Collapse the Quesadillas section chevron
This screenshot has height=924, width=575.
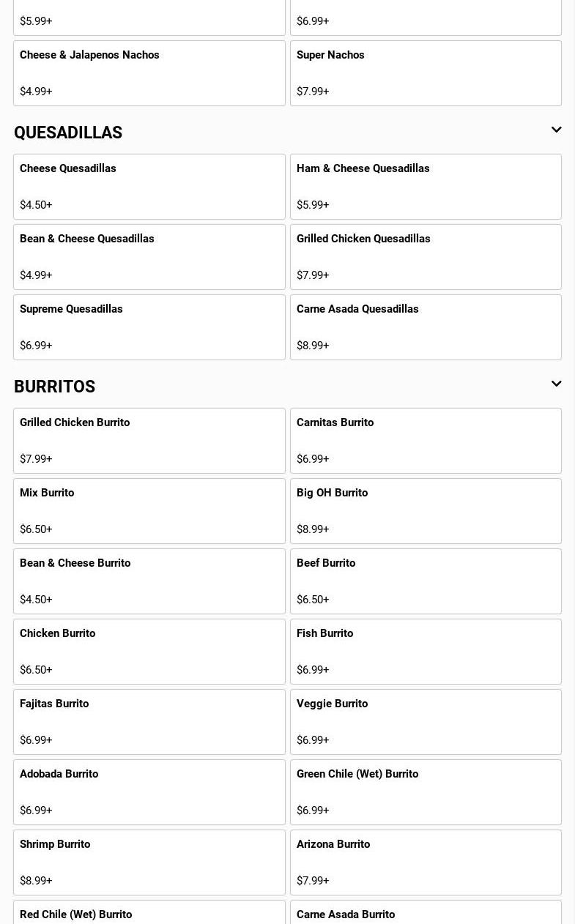(x=556, y=130)
